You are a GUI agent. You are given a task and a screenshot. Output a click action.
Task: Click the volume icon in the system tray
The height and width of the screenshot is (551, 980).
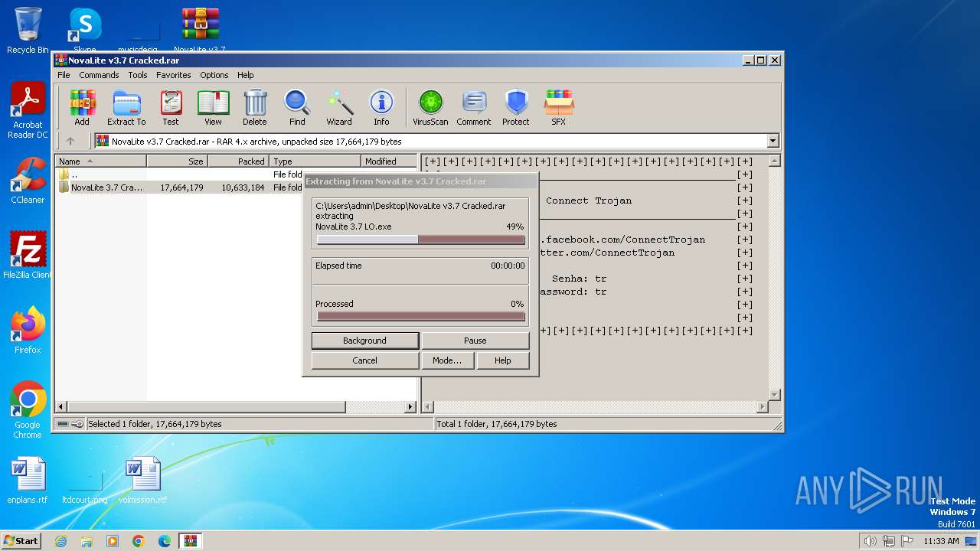(x=870, y=541)
